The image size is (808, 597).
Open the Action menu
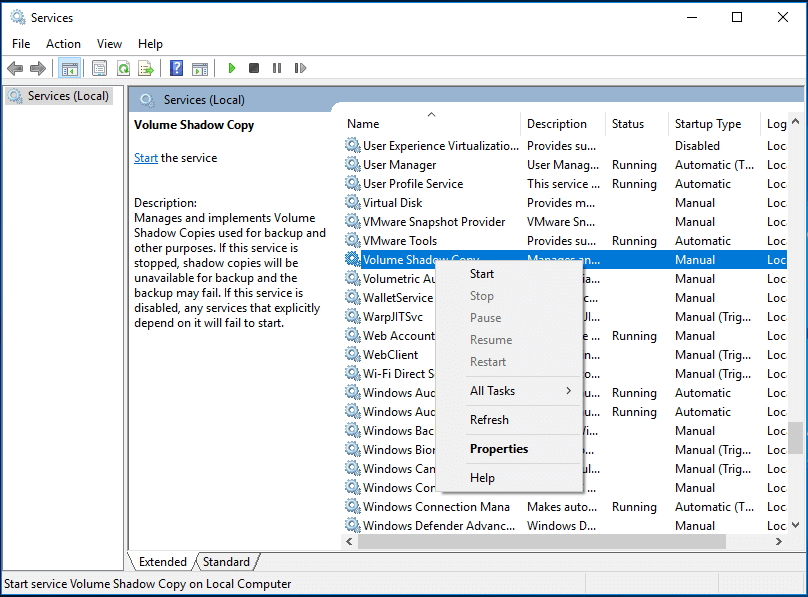click(63, 43)
